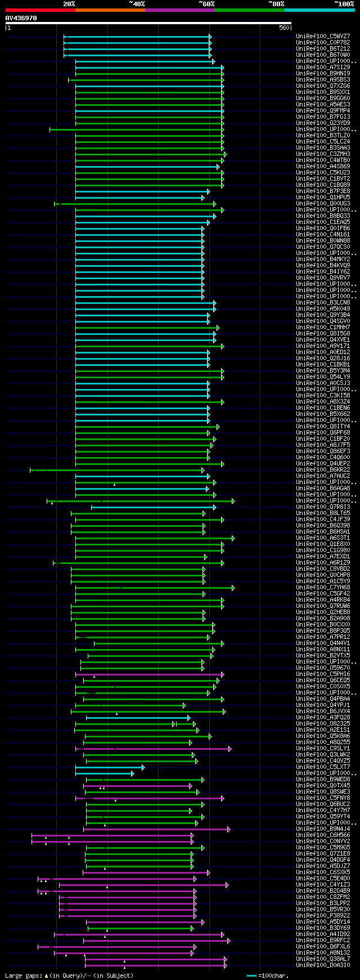Click hit label UniRef100_Q6FXL6
360x980 pixels.
tap(323, 946)
